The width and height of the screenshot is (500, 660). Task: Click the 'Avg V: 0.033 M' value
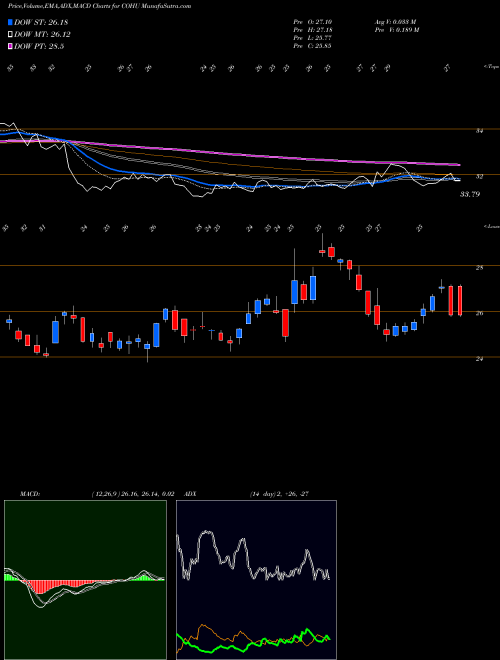[x=395, y=22]
